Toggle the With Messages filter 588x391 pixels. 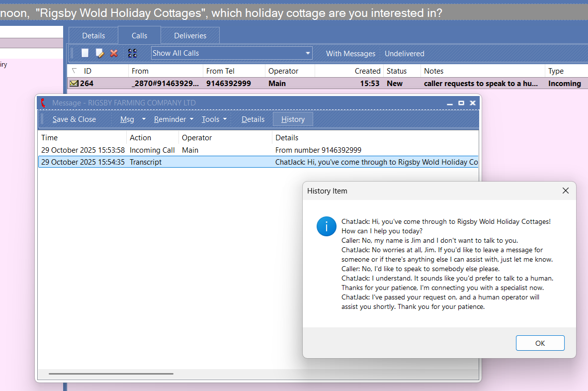coord(350,53)
